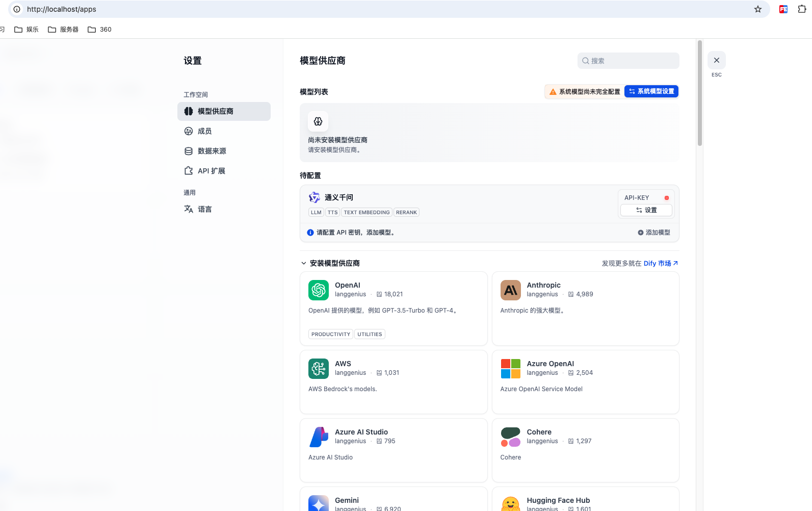Open the Dify 市场 marketplace link

pyautogui.click(x=661, y=264)
